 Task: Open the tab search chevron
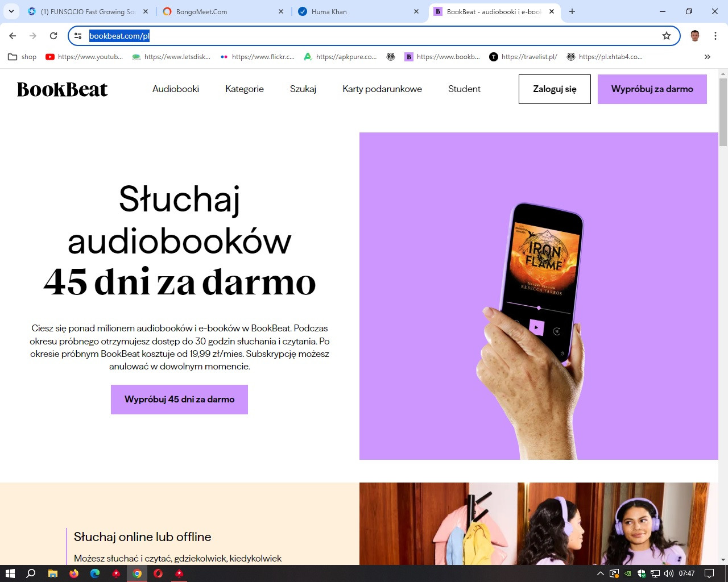point(11,11)
